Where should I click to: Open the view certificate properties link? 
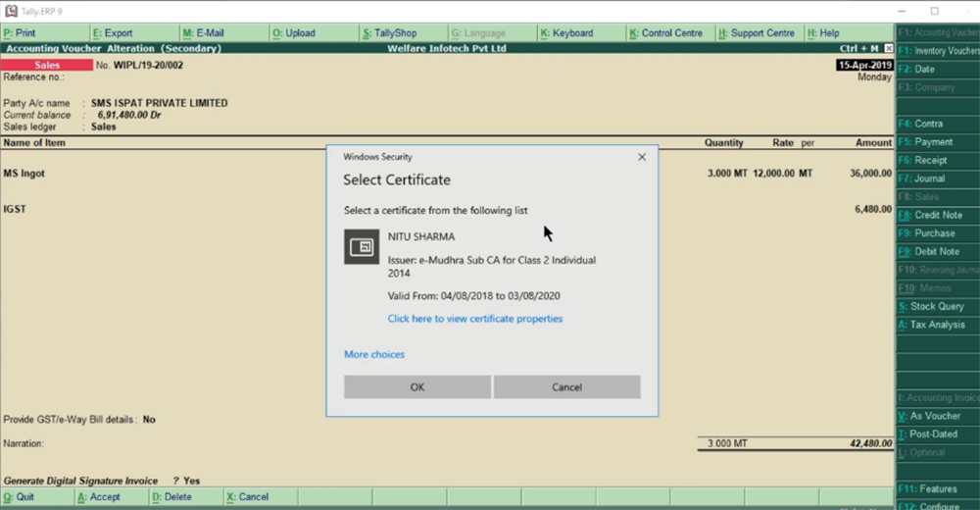pyautogui.click(x=475, y=319)
